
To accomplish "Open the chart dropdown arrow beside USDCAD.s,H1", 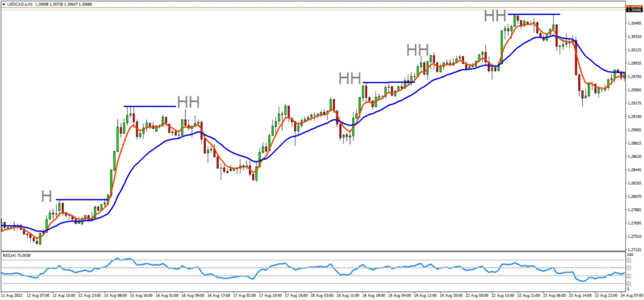I will tap(4, 4).
